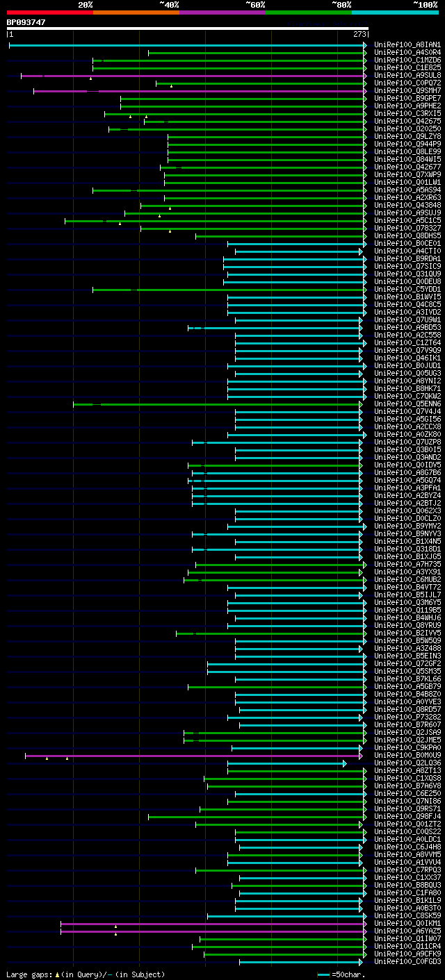Image resolution: width=445 pixels, height=980 pixels.
Task: Select the UniRef100_Q7SIC9 label
Action: [x=407, y=267]
